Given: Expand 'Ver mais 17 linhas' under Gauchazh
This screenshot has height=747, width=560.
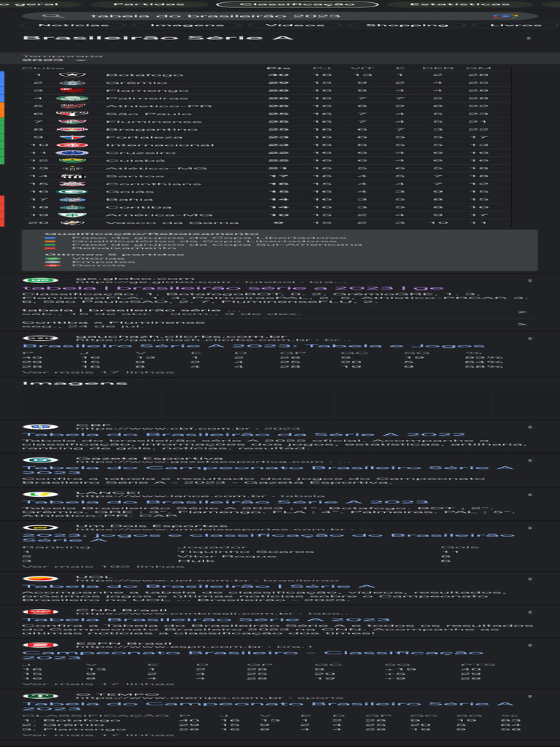Looking at the screenshot, I should pyautogui.click(x=98, y=372).
